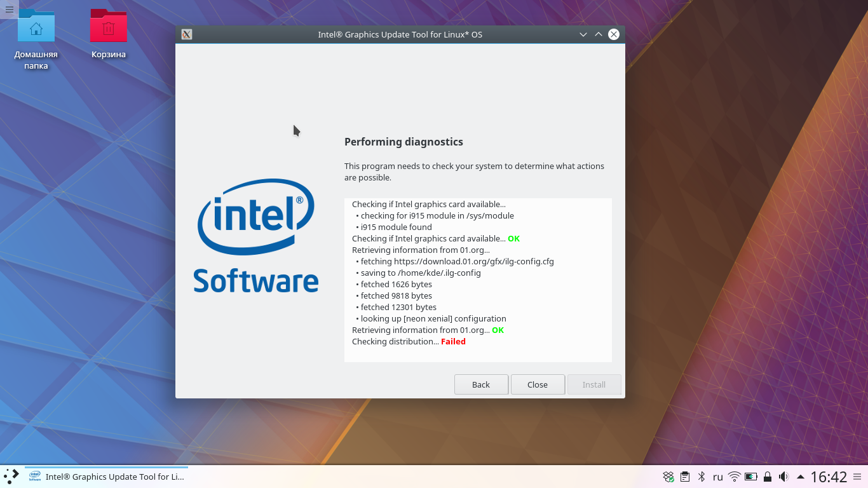The image size is (868, 488).
Task: Click the 'Performing diagnostics' heading
Action: (403, 142)
